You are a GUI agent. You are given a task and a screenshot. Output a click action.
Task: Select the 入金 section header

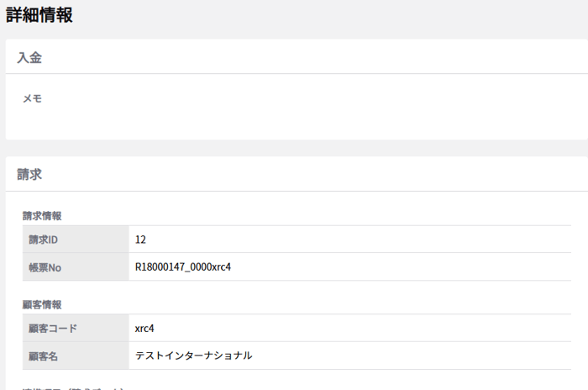click(x=30, y=57)
